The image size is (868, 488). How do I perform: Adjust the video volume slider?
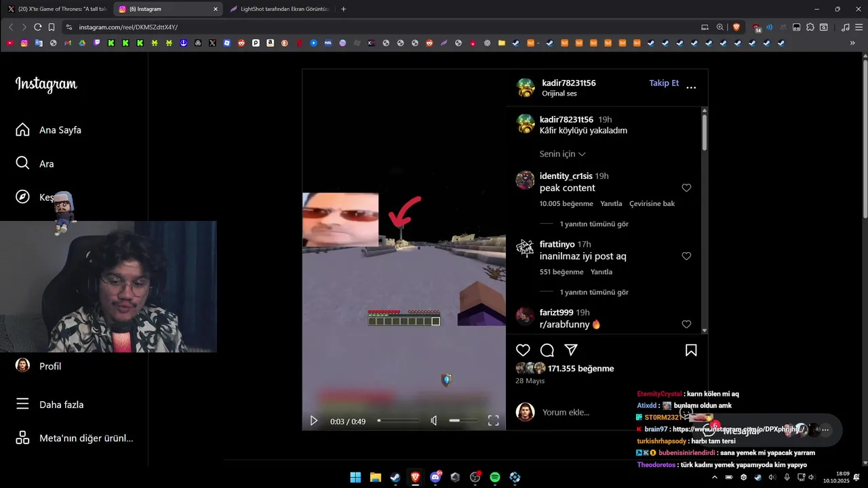pyautogui.click(x=463, y=421)
